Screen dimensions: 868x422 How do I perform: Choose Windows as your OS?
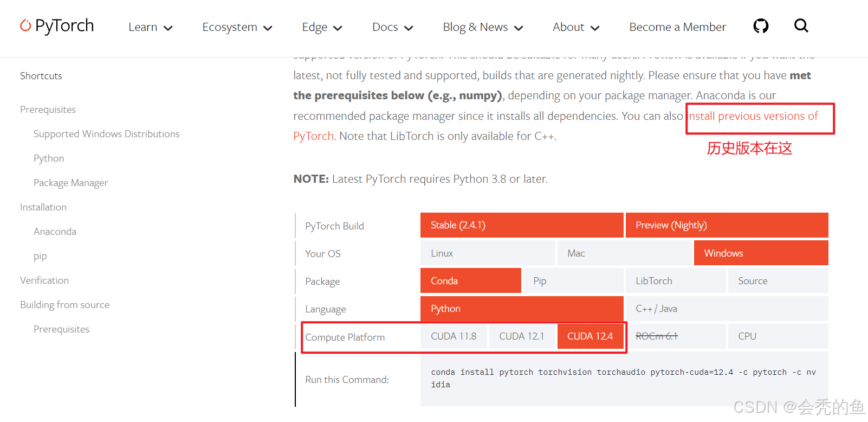[761, 253]
